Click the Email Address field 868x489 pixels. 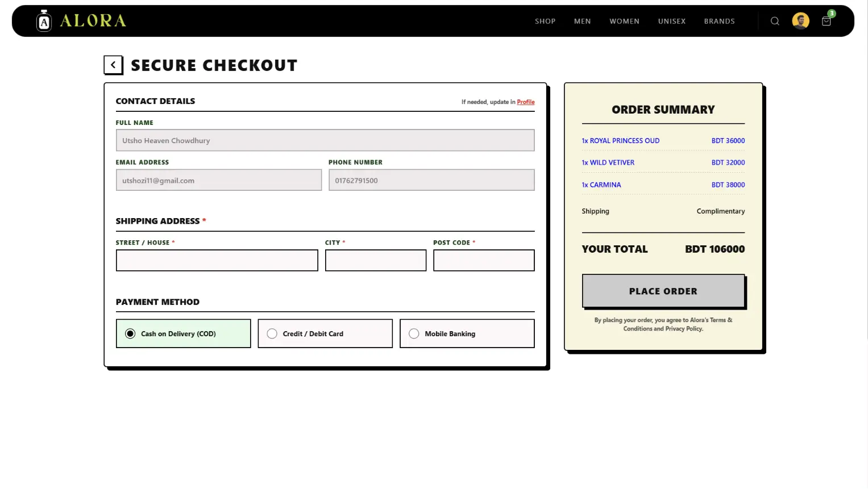(218, 180)
